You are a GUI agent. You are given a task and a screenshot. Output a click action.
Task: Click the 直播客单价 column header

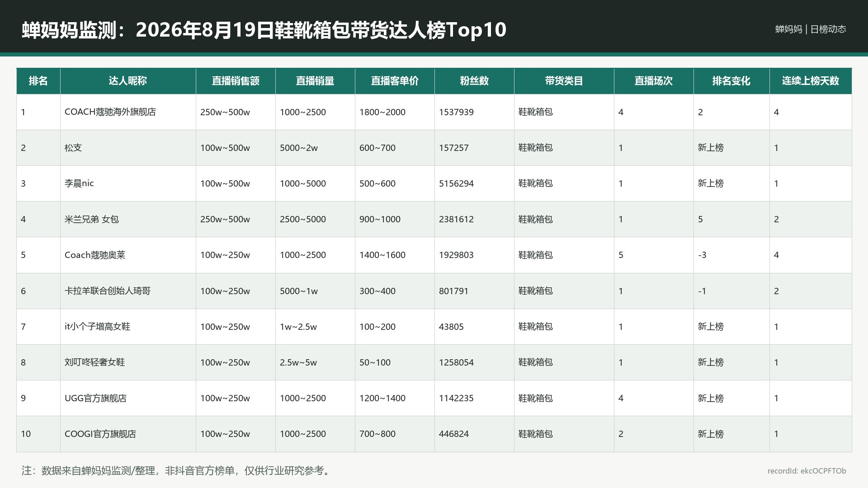[395, 81]
